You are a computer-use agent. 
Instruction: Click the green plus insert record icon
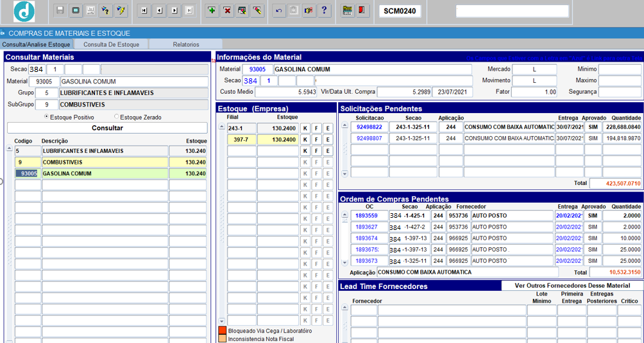click(212, 11)
